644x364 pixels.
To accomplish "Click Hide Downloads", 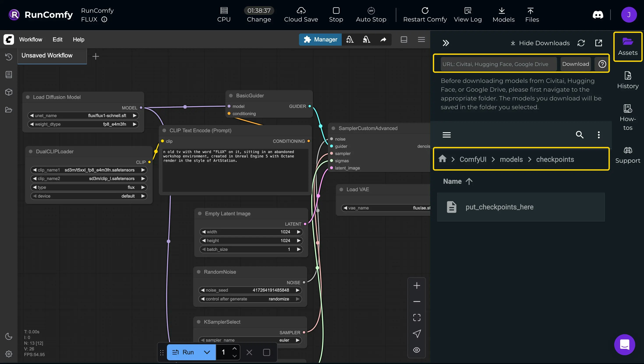I will (x=540, y=43).
